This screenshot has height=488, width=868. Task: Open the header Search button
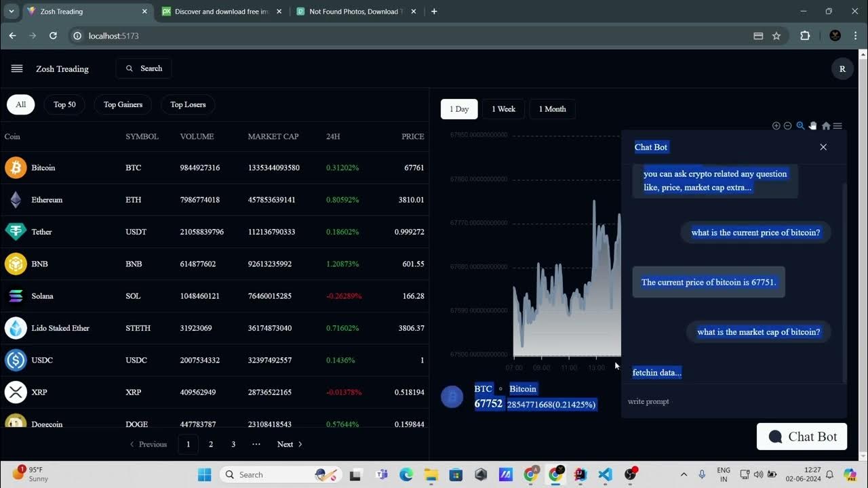point(144,68)
